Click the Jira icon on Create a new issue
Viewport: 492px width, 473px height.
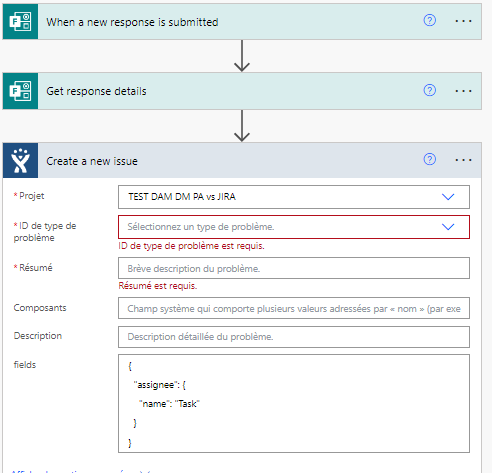point(20,161)
